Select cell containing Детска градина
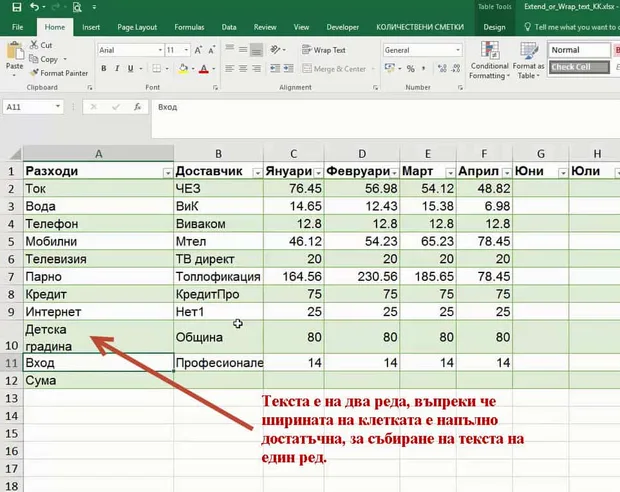The width and height of the screenshot is (620, 492). (98, 337)
